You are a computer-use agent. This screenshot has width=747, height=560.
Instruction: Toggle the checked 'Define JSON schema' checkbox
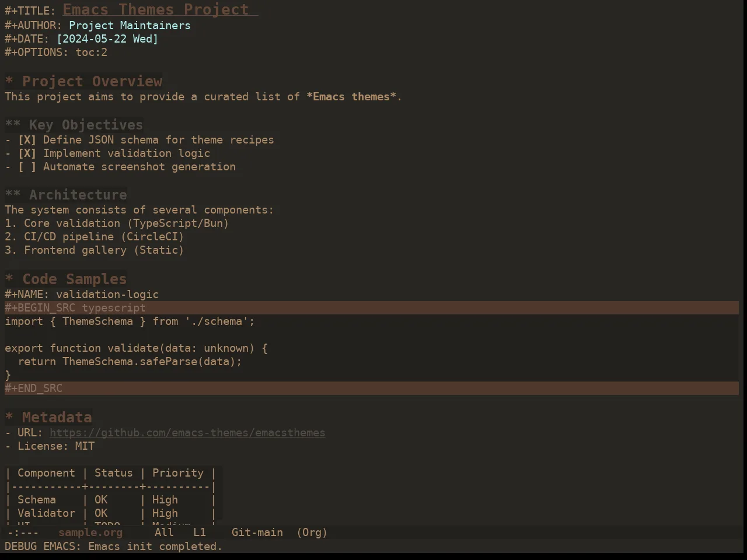(x=27, y=140)
